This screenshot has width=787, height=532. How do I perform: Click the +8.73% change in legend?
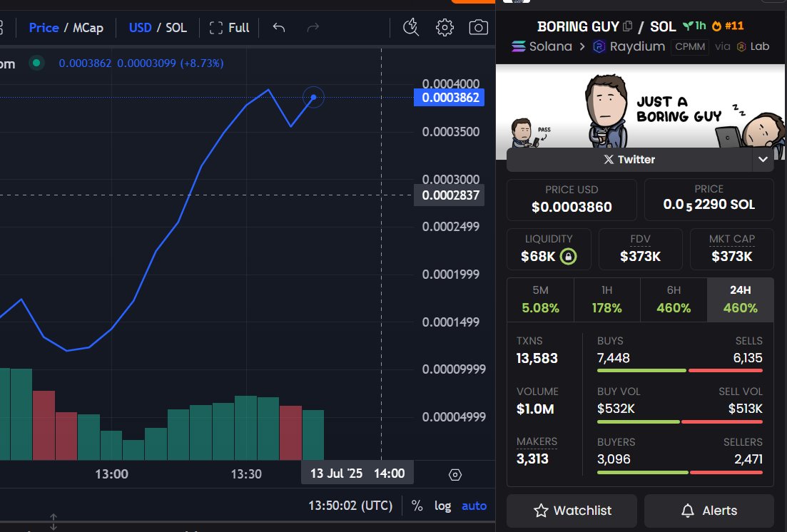point(203,63)
